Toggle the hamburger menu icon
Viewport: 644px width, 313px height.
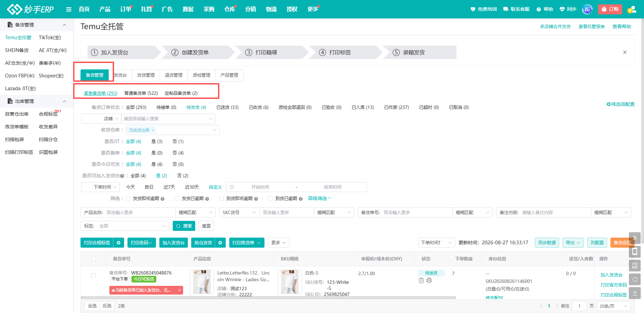tap(69, 9)
